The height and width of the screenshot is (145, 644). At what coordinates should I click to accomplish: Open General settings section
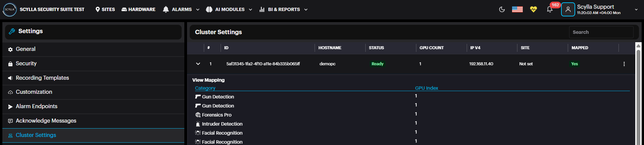pyautogui.click(x=26, y=49)
